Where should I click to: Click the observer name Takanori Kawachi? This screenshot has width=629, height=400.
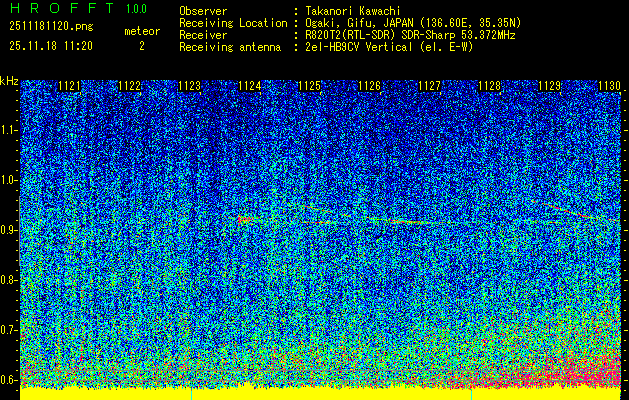(x=352, y=11)
